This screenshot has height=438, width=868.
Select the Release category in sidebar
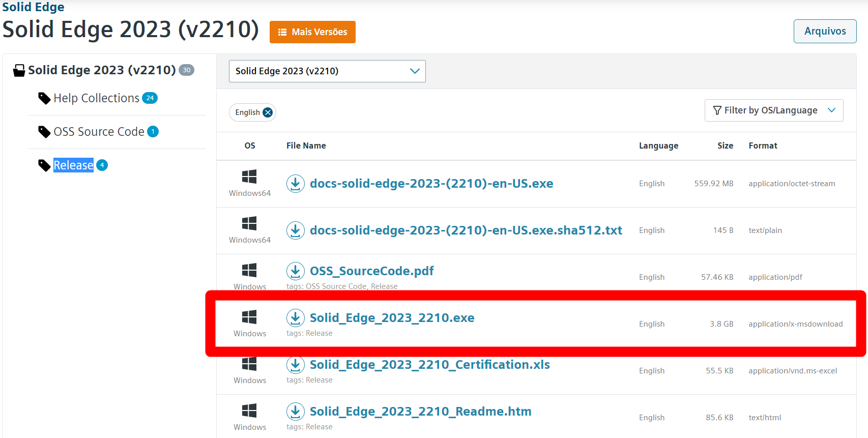point(73,165)
